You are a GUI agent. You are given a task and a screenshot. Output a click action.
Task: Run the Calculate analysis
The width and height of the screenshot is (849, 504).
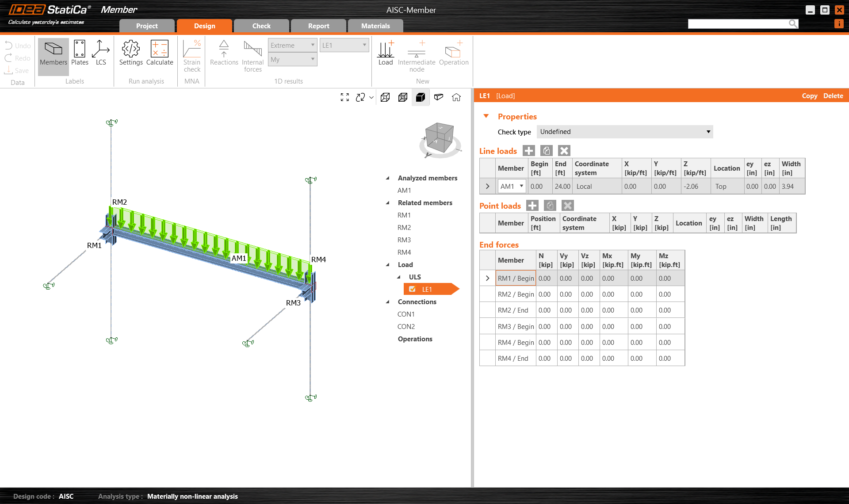160,54
